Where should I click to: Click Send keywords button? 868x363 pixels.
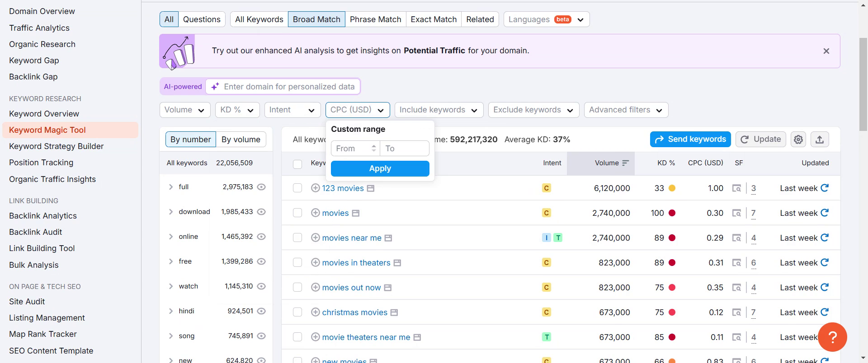point(691,139)
